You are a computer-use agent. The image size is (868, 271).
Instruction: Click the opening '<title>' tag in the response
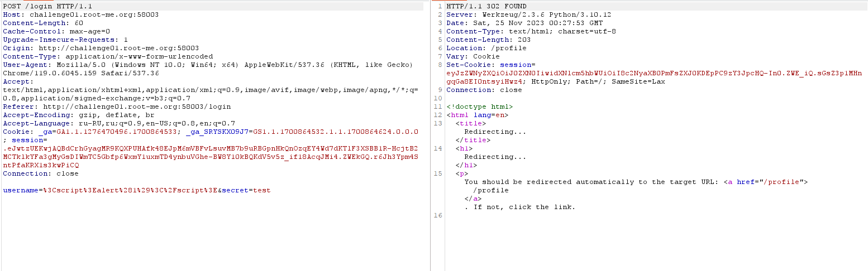[x=470, y=123]
